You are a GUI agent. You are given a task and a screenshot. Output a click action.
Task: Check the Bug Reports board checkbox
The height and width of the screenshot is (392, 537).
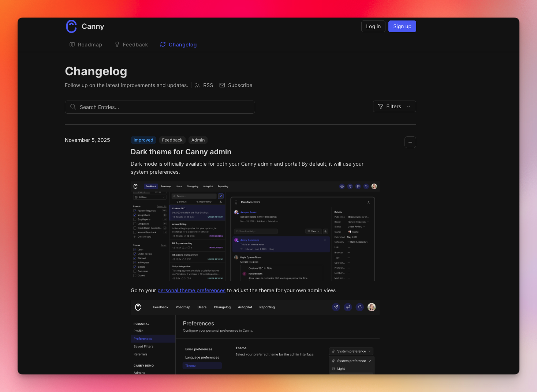click(x=135, y=219)
